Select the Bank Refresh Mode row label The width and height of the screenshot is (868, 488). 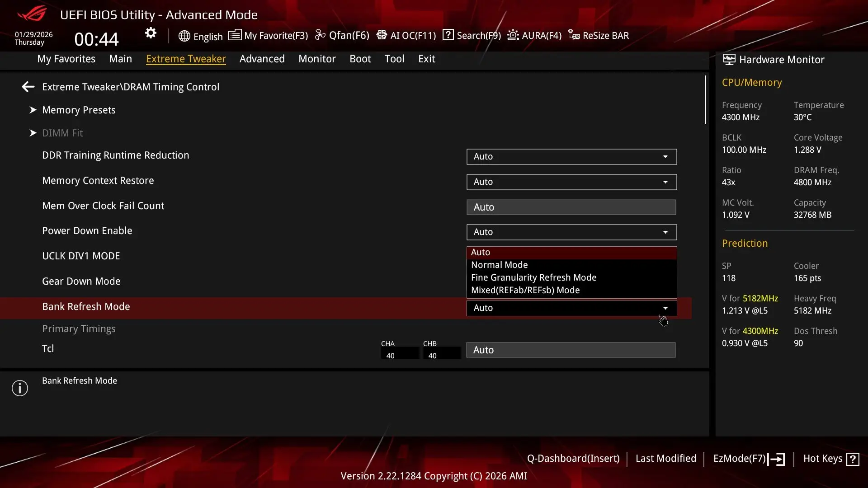click(86, 306)
